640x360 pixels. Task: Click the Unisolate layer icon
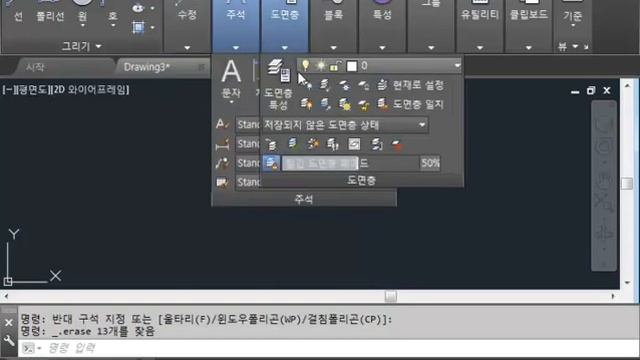325,104
